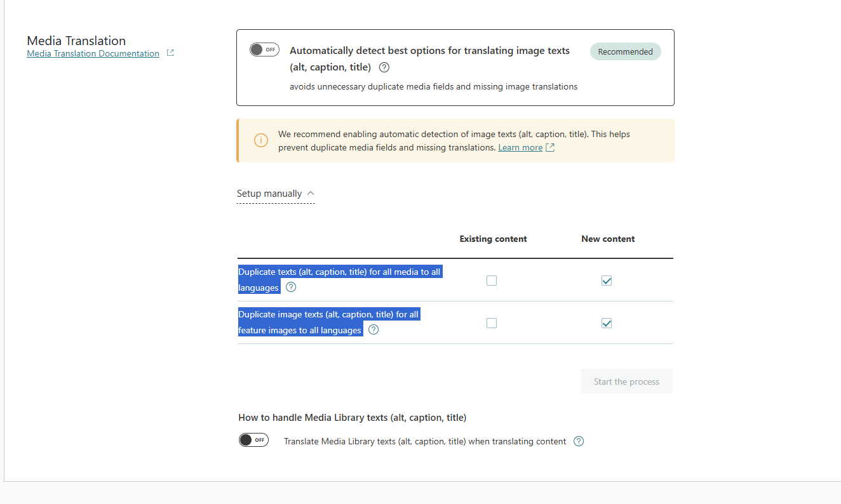This screenshot has width=841, height=504.
Task: Enable automatic detection of image text options
Action: pyautogui.click(x=264, y=50)
